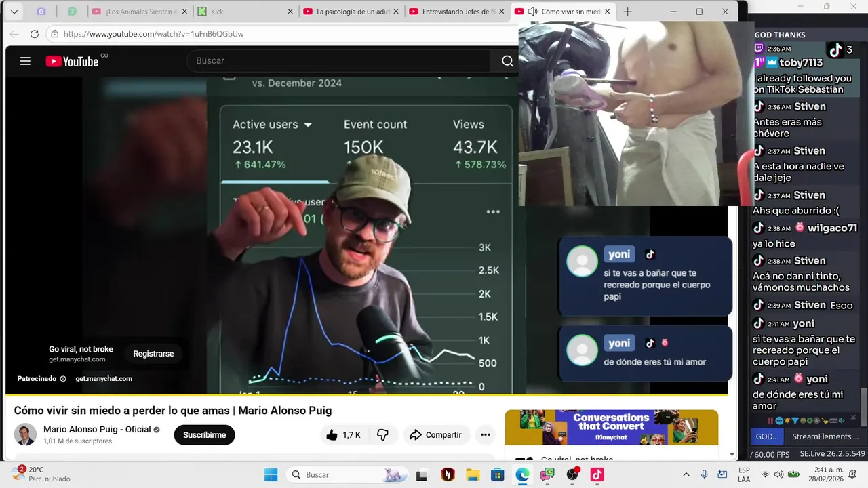Go to the YouTube home logo
Viewport: 868px width, 488px height.
point(73,61)
